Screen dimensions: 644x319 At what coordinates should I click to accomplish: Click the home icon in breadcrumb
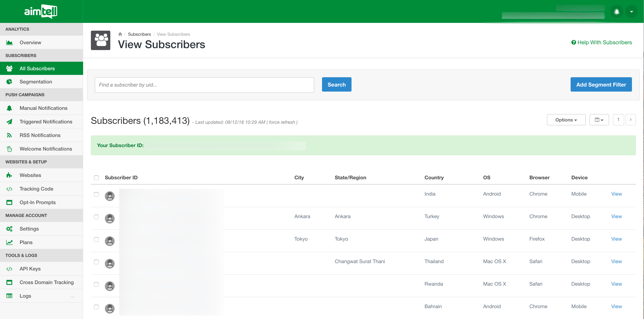[120, 34]
